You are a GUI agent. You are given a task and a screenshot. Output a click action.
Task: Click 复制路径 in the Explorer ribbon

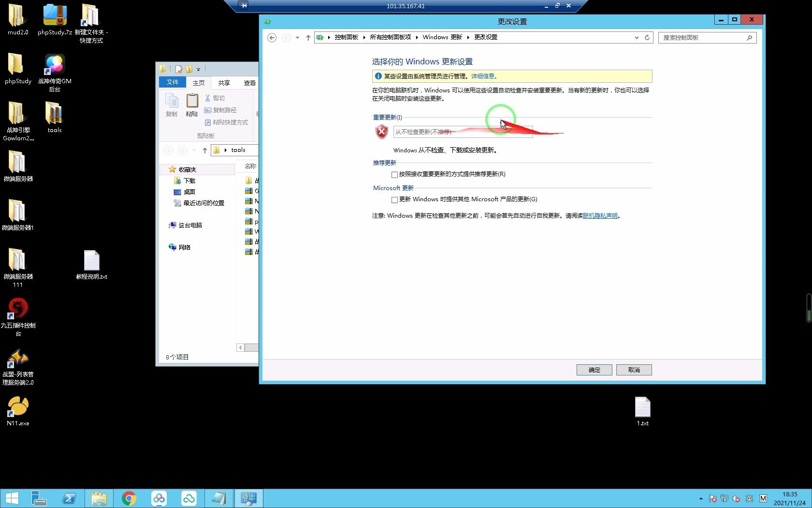pyautogui.click(x=220, y=110)
